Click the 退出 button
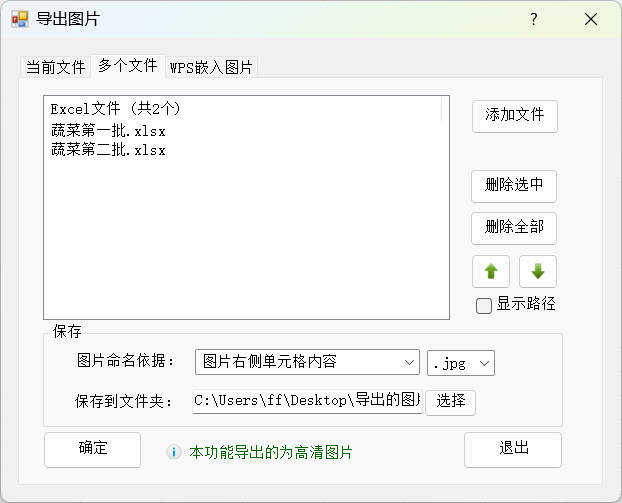 coord(513,448)
